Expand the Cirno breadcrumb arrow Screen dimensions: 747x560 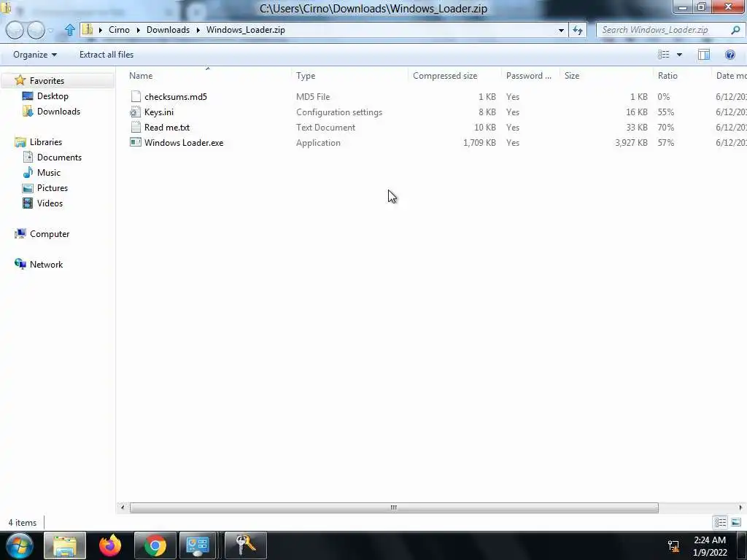point(138,30)
